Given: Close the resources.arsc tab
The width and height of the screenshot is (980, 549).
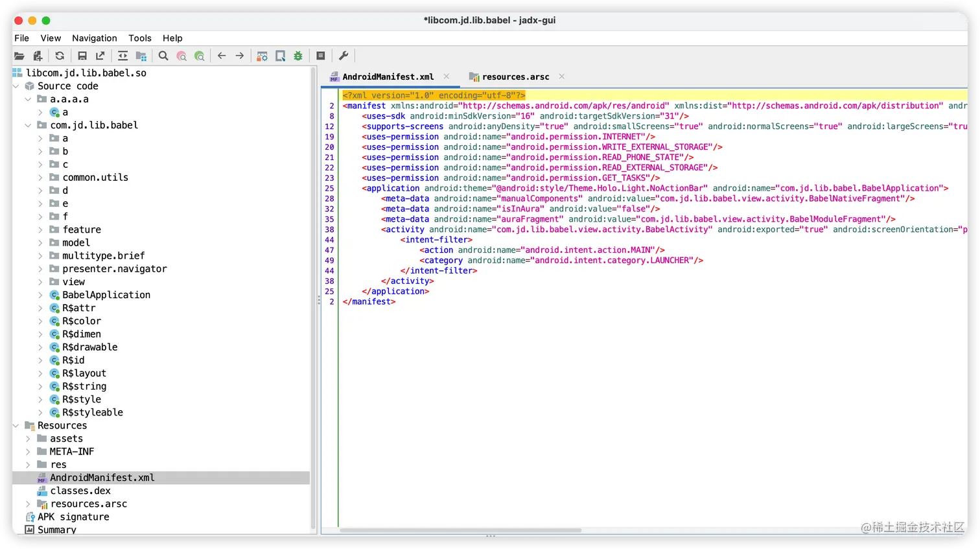Looking at the screenshot, I should coord(562,76).
